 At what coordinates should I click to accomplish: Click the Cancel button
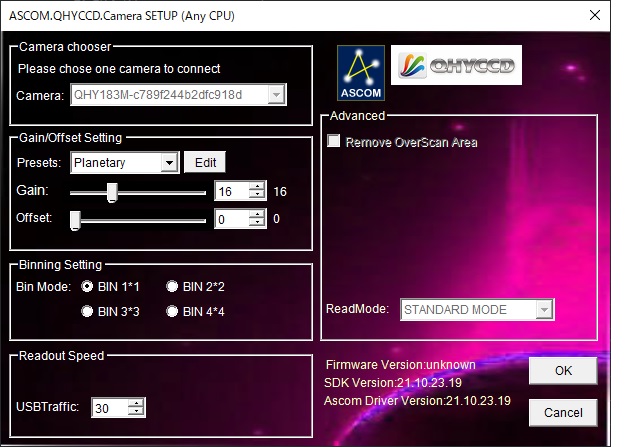point(563,413)
